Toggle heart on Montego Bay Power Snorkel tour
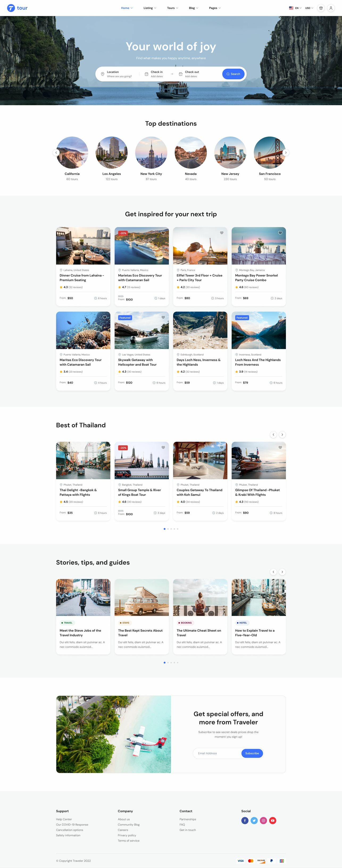This screenshot has height=868, width=342. [x=280, y=233]
